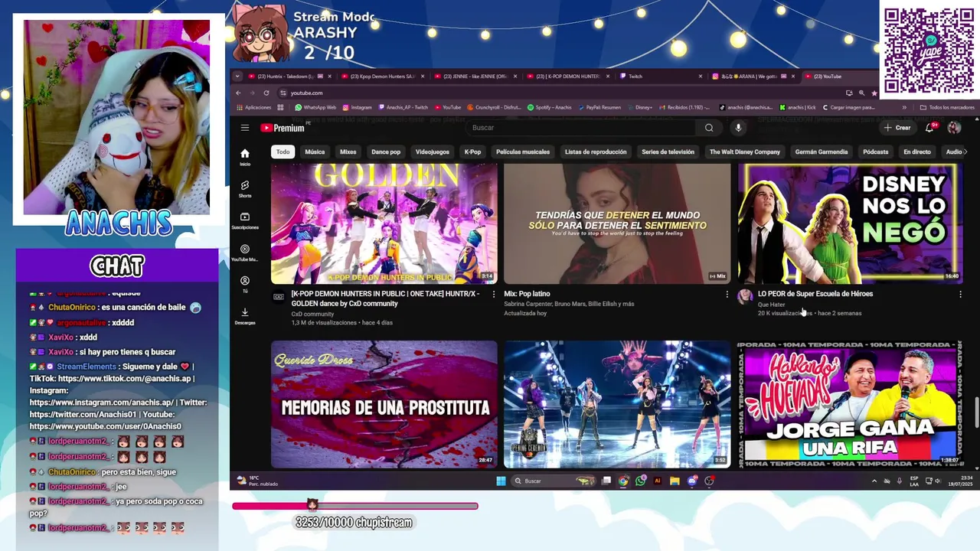Show next category chips arrow

(965, 152)
